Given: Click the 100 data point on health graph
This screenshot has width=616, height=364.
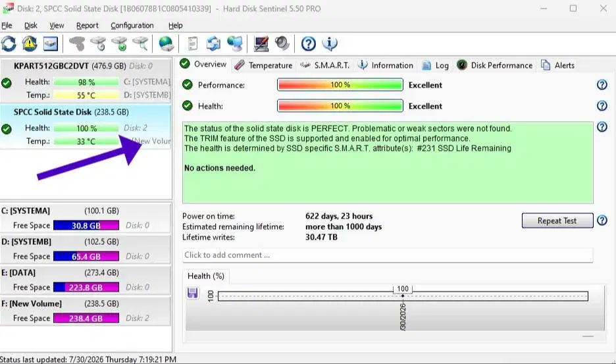Looking at the screenshot, I should pyautogui.click(x=403, y=295).
